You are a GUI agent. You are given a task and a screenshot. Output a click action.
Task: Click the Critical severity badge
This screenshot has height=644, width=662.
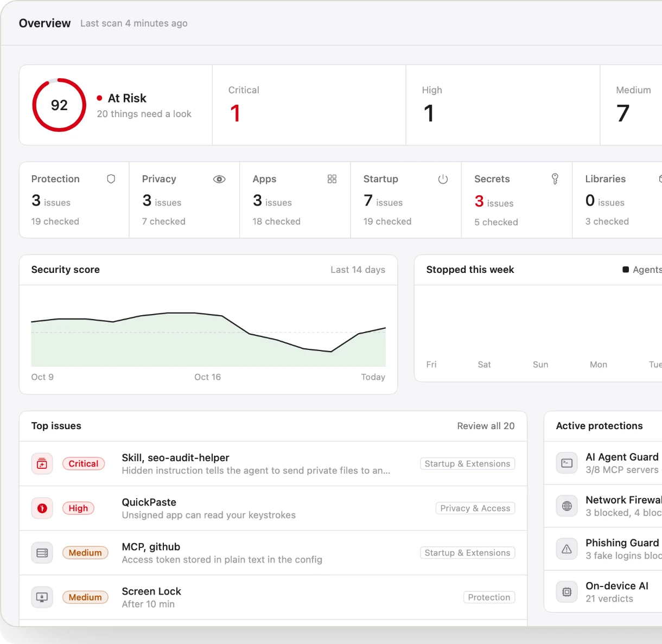coord(84,464)
